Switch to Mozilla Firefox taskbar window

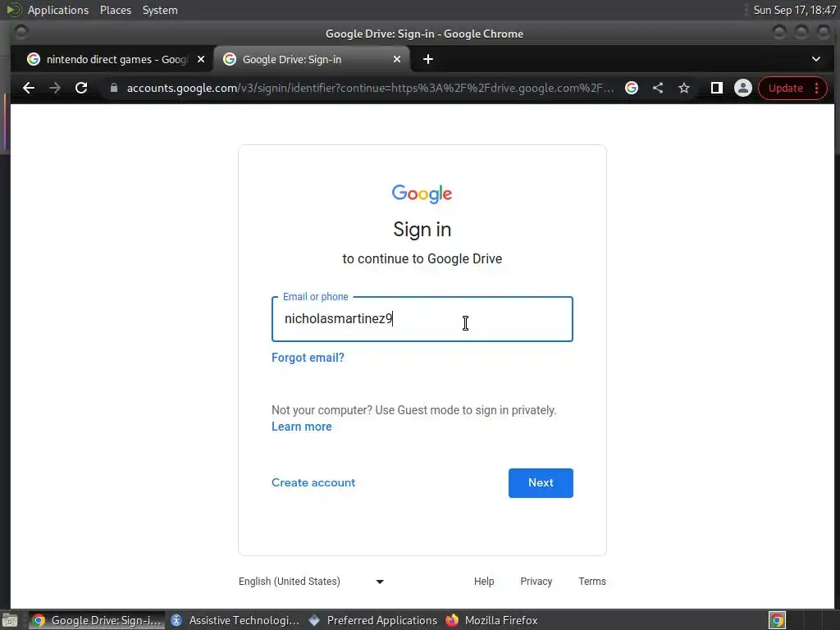[491, 620]
